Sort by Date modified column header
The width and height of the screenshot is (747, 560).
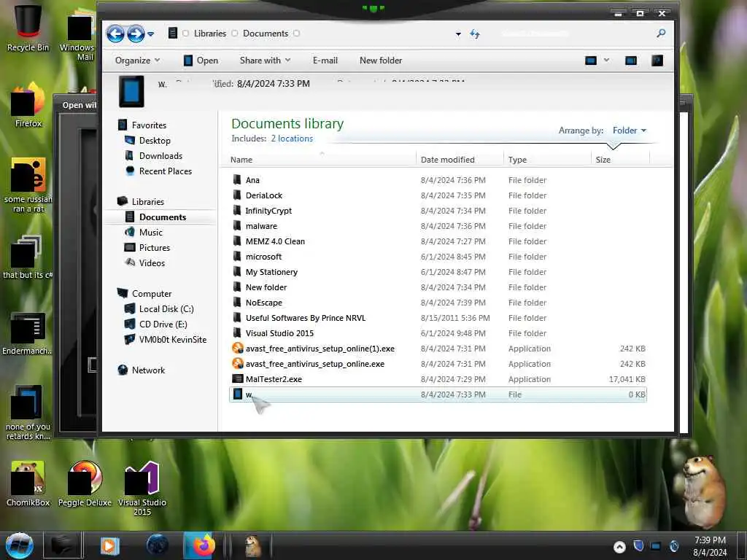pyautogui.click(x=460, y=160)
